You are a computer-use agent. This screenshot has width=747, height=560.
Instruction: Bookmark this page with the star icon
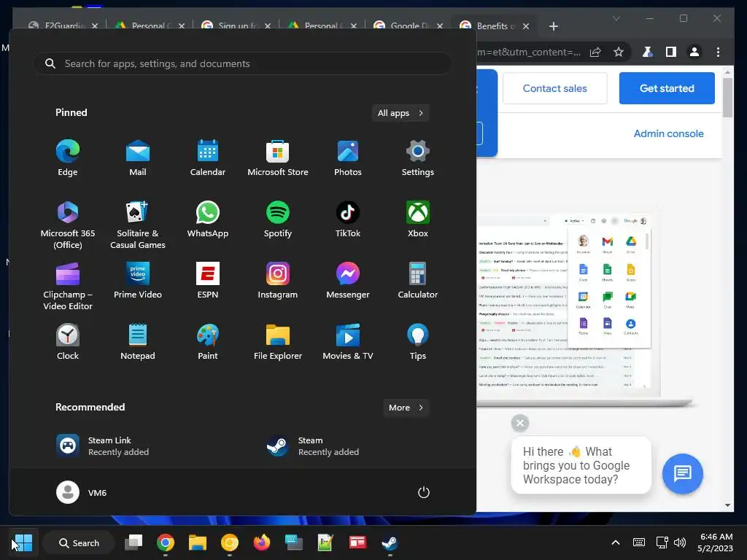click(619, 52)
